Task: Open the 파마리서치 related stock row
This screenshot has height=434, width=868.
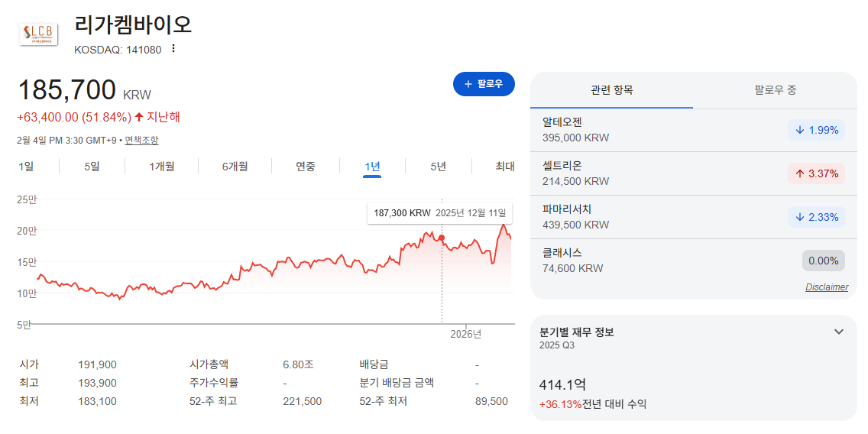Action: tap(694, 217)
